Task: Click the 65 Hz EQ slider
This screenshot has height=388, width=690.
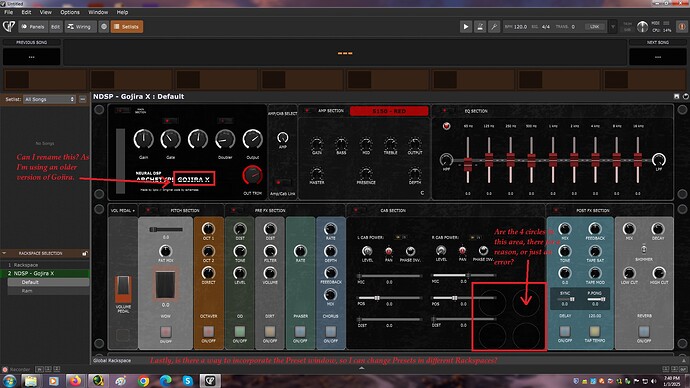Action: (x=468, y=164)
